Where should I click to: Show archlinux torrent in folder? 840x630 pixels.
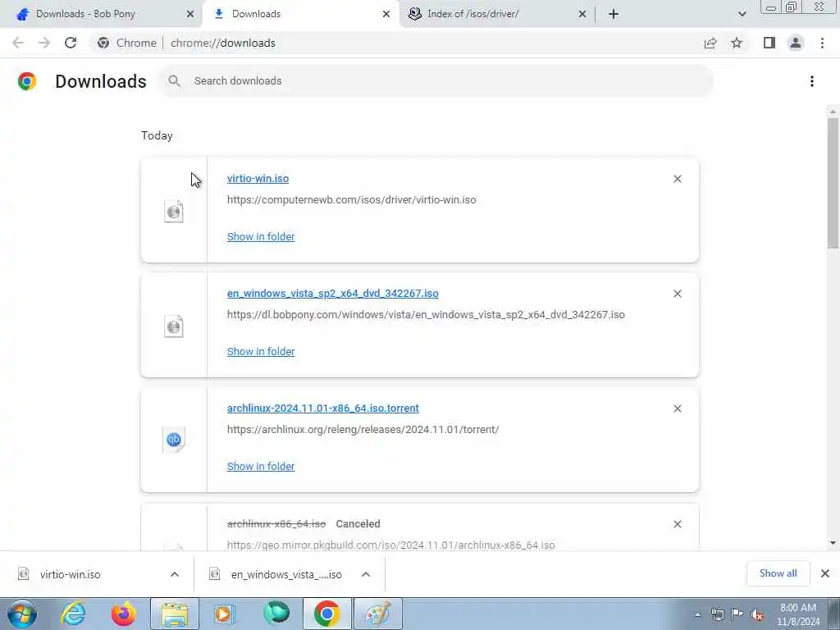[x=261, y=466]
